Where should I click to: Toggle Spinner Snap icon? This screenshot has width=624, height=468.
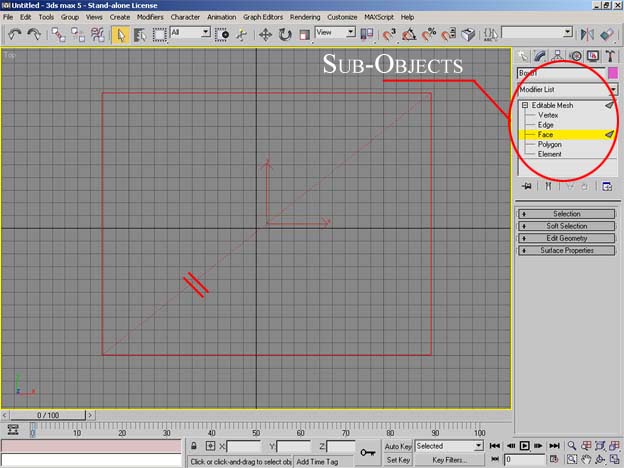pyautogui.click(x=448, y=35)
